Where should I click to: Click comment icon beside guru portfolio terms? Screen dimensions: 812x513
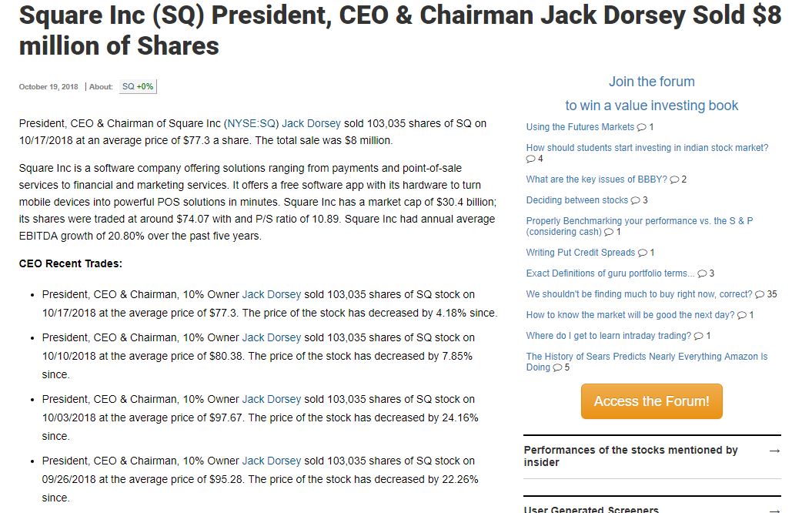click(x=702, y=273)
